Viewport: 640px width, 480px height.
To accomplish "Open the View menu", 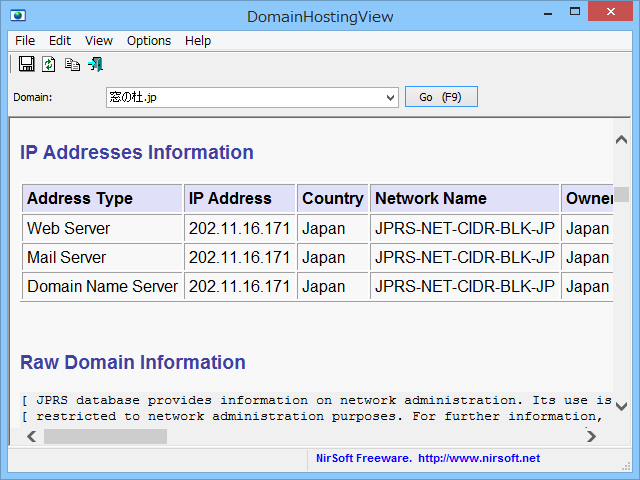I will tap(99, 41).
